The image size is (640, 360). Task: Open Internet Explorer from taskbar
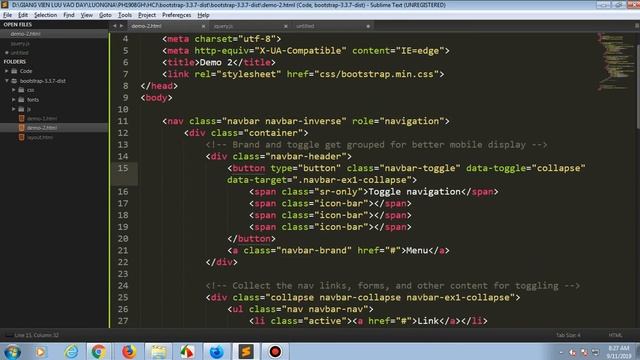pos(71,351)
